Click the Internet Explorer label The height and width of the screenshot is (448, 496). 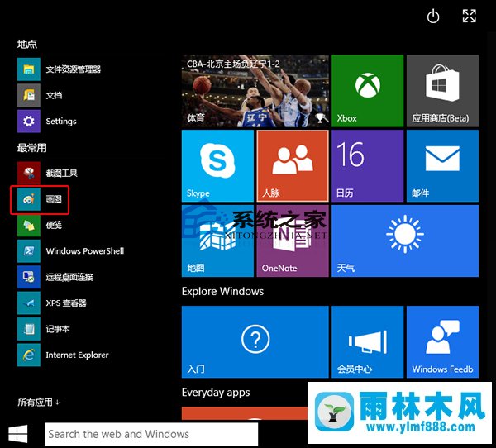(x=77, y=355)
